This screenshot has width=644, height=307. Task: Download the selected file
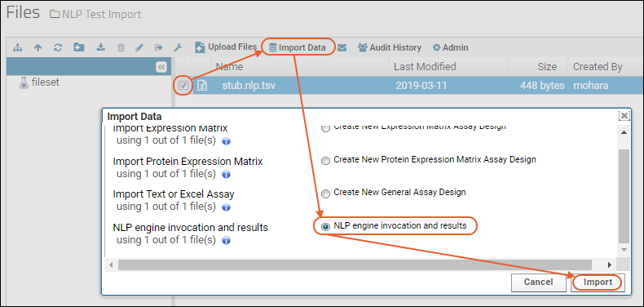[100, 47]
